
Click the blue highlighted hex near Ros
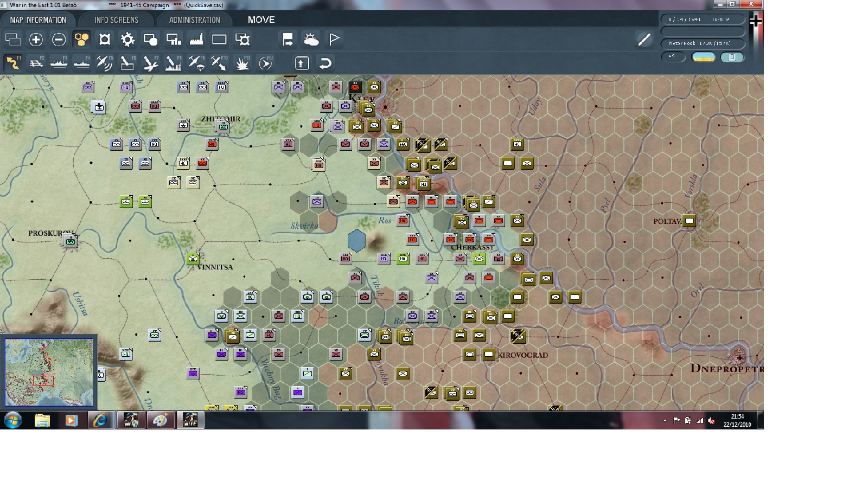(x=356, y=240)
